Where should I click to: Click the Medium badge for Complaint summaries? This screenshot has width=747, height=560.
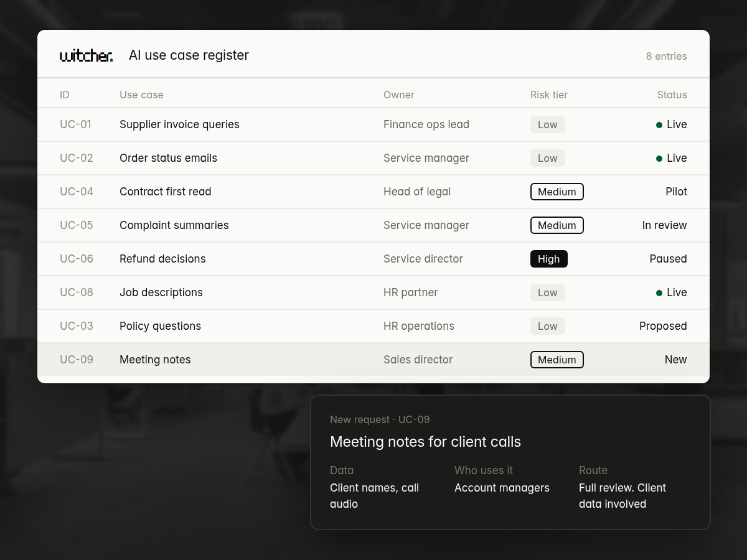click(x=557, y=225)
